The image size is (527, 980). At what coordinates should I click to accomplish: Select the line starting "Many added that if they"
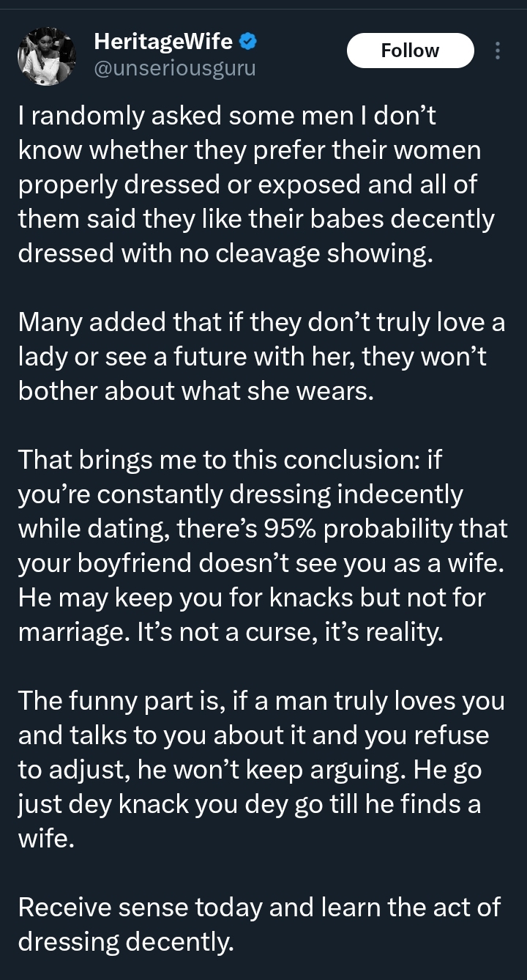coord(261,322)
